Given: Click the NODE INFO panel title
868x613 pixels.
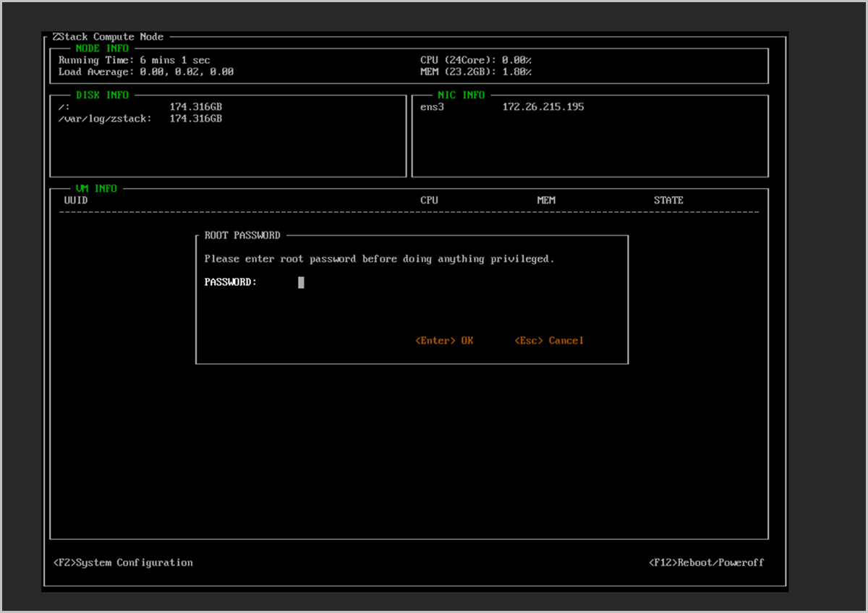Looking at the screenshot, I should (x=102, y=48).
